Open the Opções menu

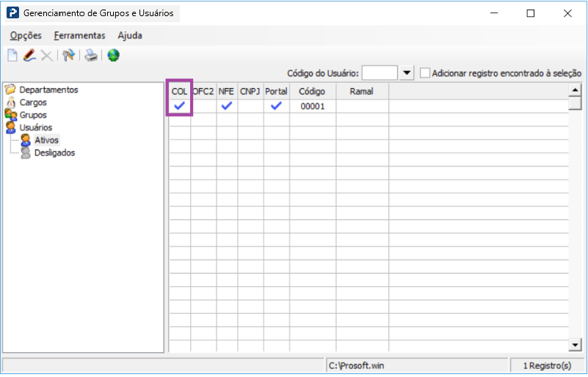click(26, 36)
